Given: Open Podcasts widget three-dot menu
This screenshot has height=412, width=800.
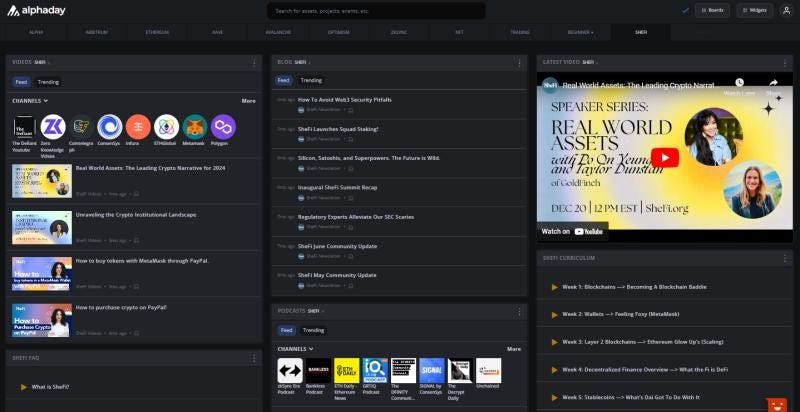Looking at the screenshot, I should click(519, 311).
